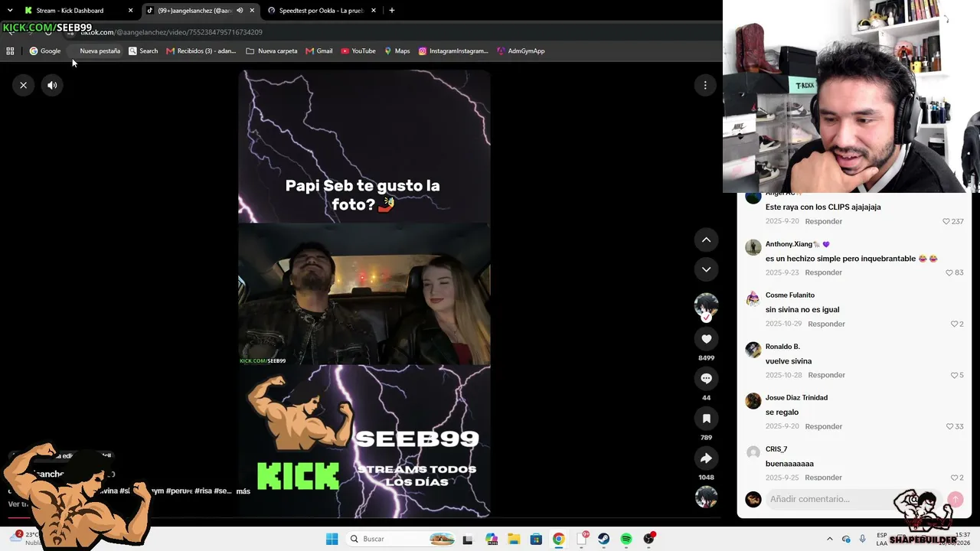
Task: Open the YouTube bookmark
Action: (x=358, y=51)
